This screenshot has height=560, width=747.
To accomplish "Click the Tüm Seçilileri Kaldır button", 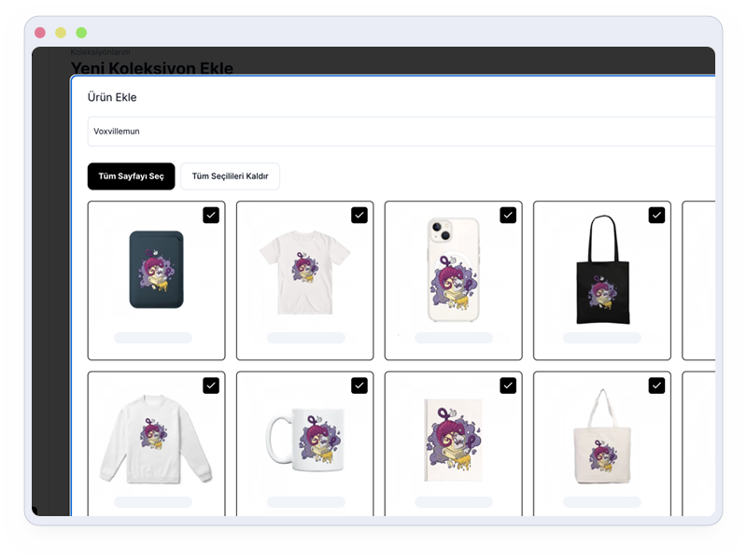I will pos(230,176).
